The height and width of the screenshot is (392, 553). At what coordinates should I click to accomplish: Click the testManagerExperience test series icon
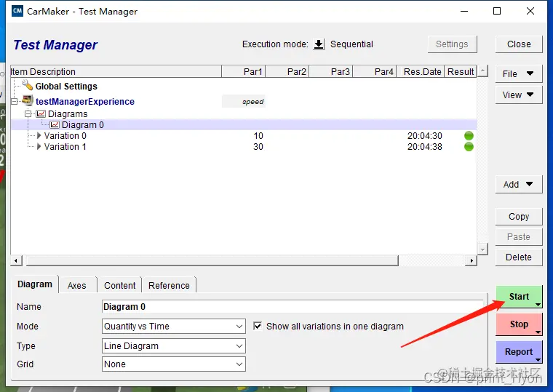pyautogui.click(x=28, y=100)
